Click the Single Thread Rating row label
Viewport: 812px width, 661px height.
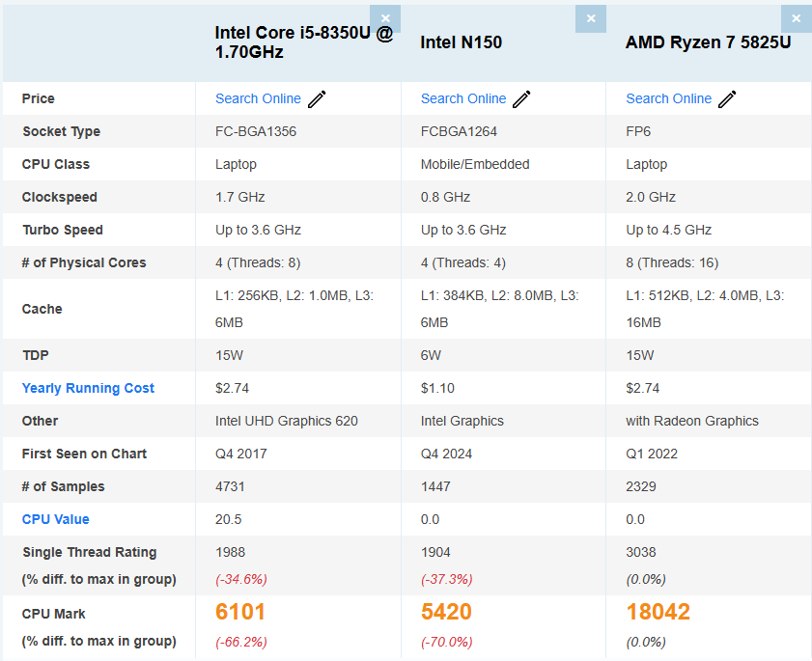tap(89, 552)
